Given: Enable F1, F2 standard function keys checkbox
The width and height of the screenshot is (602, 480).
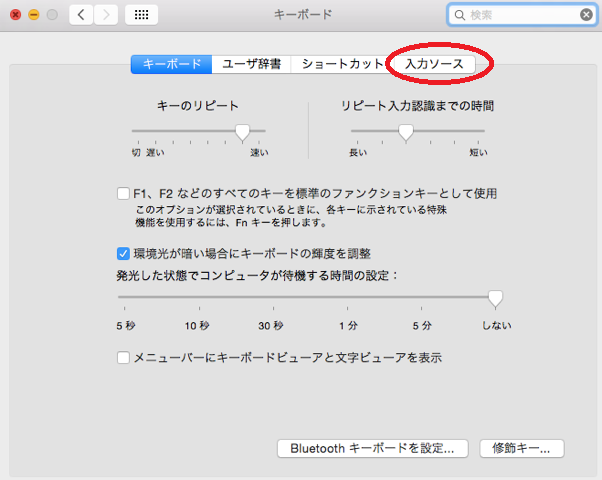Looking at the screenshot, I should 123,193.
